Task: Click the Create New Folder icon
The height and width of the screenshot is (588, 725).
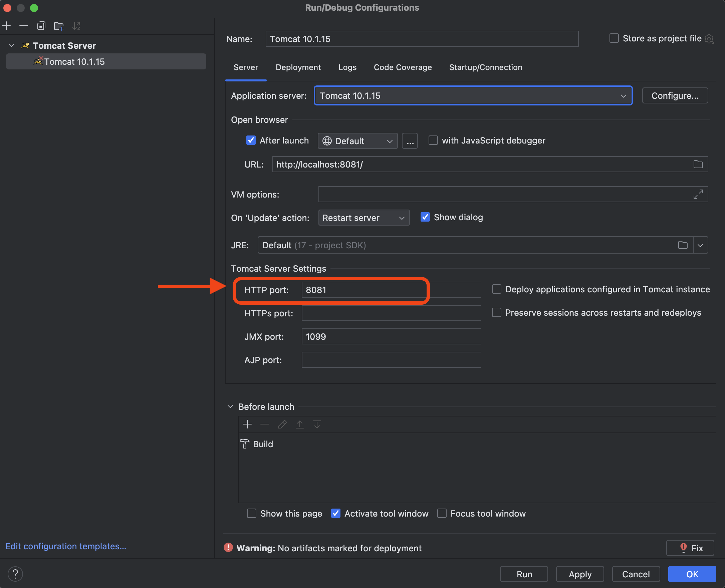Action: click(59, 26)
